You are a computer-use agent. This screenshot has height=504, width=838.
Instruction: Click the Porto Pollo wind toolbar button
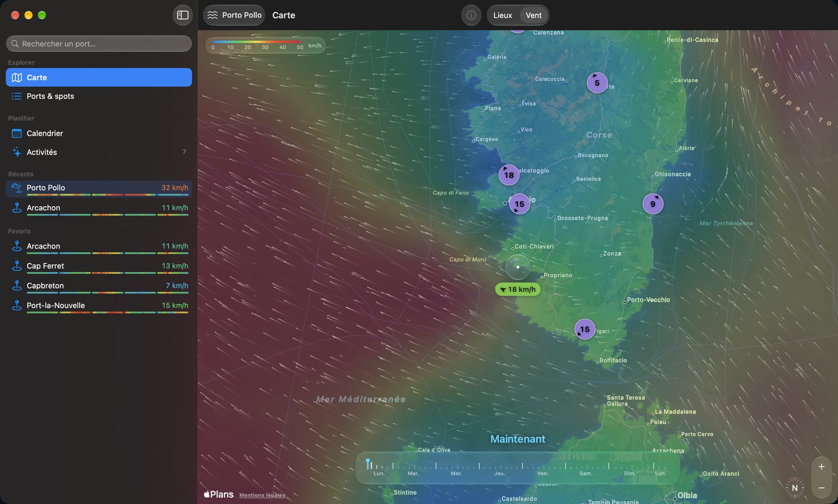click(x=234, y=15)
